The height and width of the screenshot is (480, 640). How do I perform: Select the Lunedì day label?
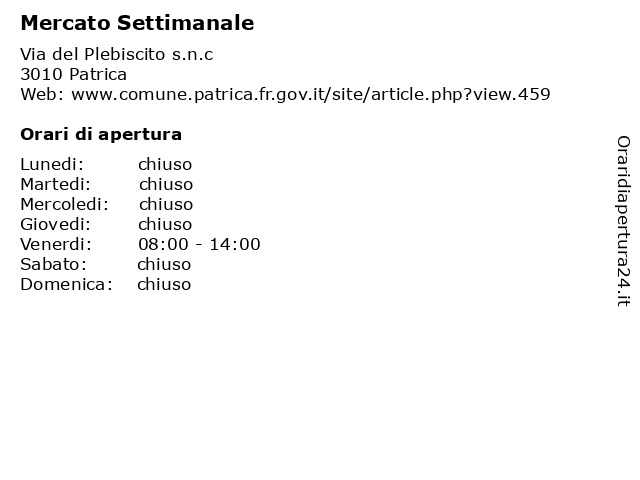[x=52, y=164]
